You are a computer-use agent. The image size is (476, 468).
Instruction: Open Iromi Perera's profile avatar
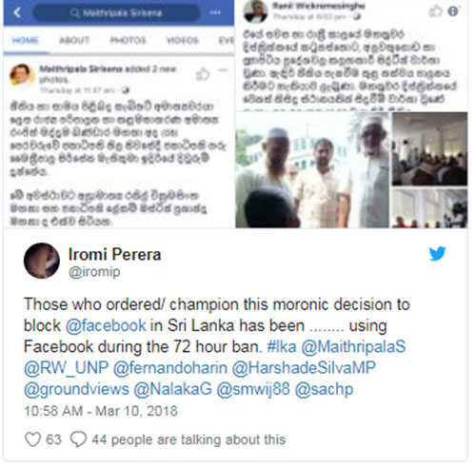click(x=42, y=261)
